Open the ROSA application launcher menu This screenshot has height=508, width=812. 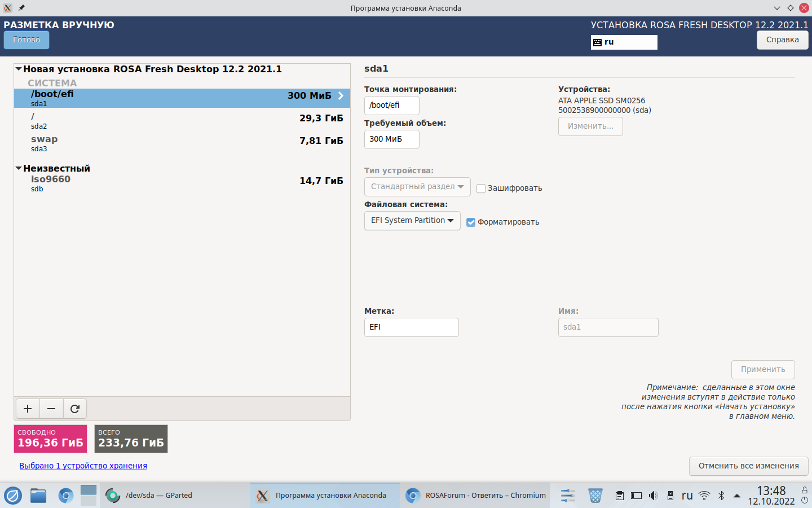tap(13, 496)
